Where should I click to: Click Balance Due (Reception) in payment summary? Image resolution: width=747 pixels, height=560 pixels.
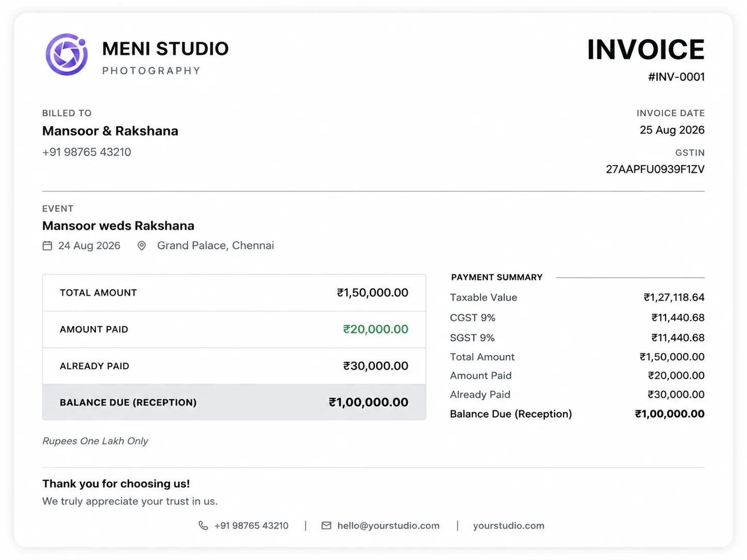(x=511, y=414)
